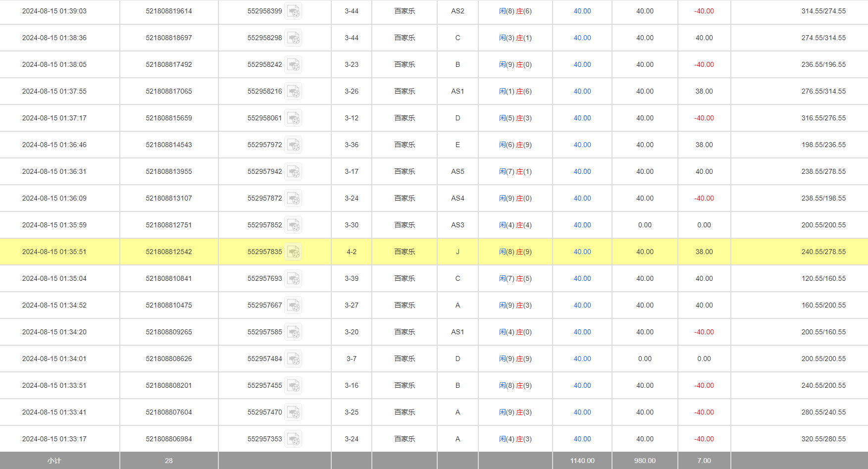
Task: Click blue 40.00 amount for order 521808812542
Action: [582, 252]
